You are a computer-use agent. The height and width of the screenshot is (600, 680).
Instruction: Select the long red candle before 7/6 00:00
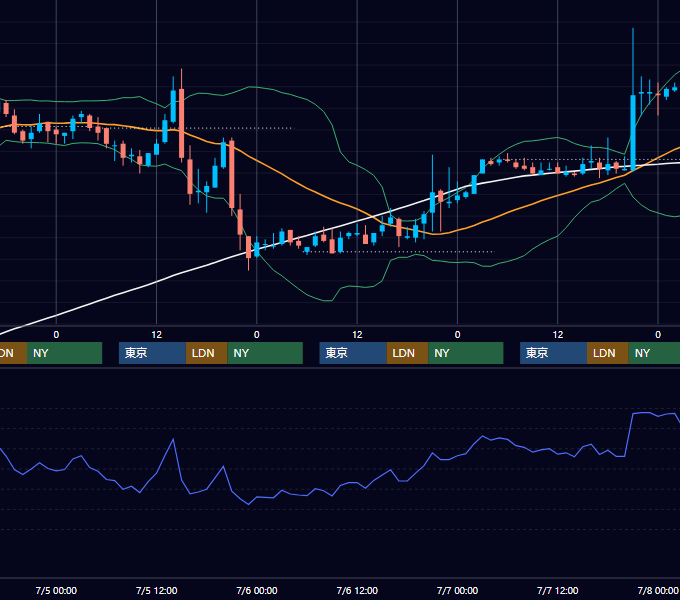tap(232, 173)
